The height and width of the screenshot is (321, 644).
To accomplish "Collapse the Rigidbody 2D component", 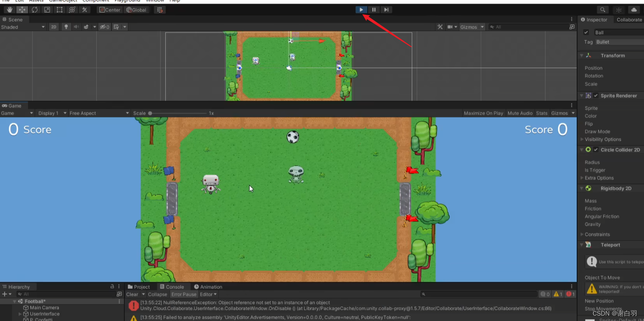I will [x=582, y=188].
